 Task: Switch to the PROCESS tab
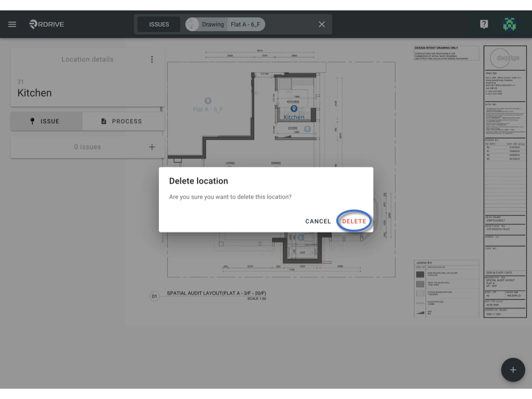click(124, 121)
